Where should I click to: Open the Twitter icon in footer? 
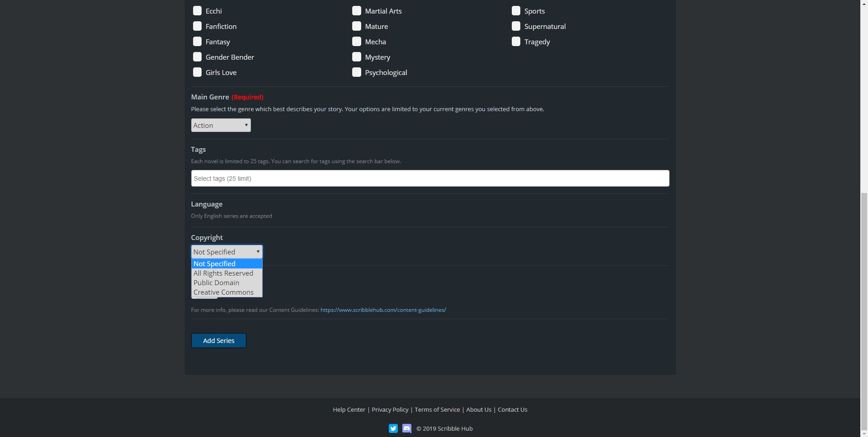[393, 428]
